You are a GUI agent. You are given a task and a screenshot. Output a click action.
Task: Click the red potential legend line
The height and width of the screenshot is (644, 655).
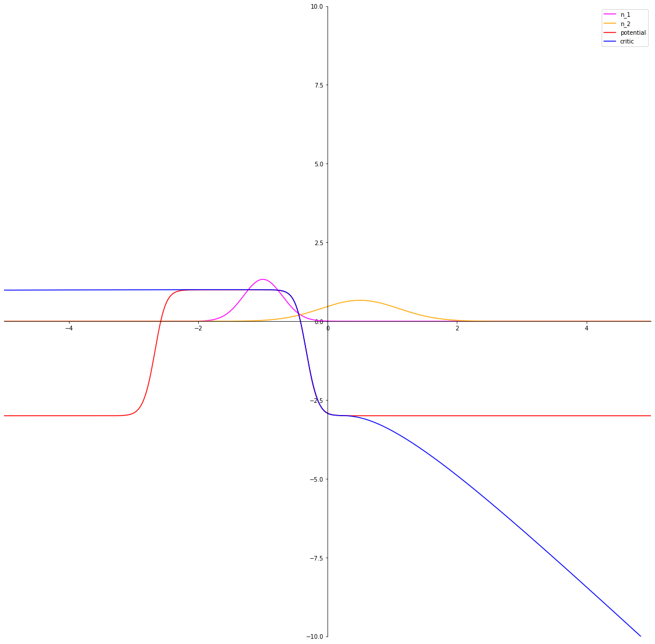pos(610,32)
